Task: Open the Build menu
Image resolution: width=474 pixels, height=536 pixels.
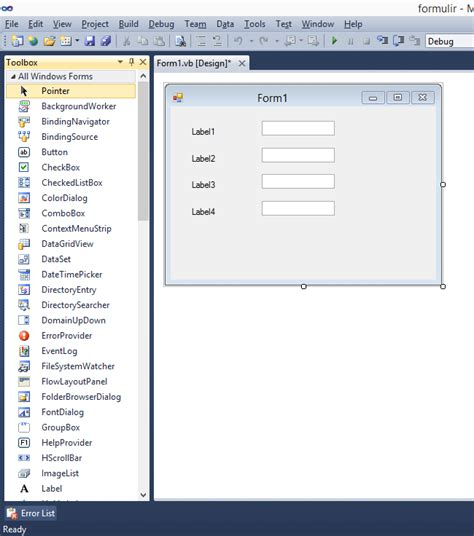Action: pyautogui.click(x=128, y=24)
